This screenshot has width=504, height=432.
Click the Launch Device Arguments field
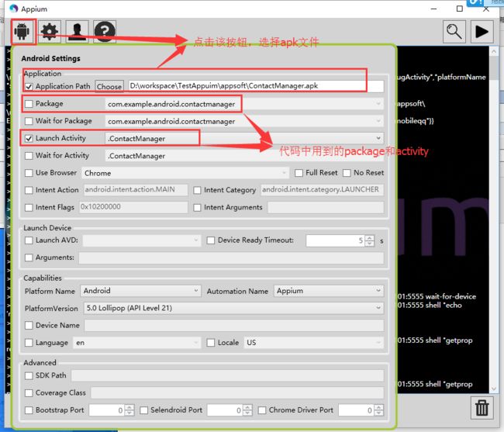pos(231,257)
